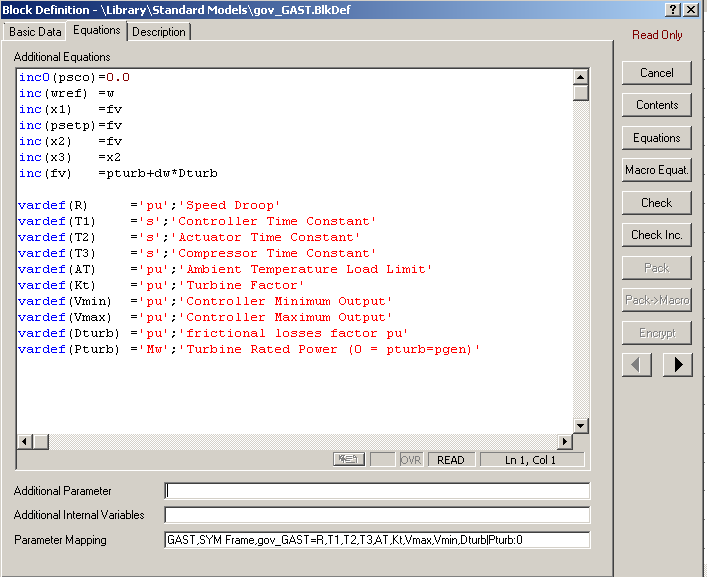
Task: Click the Read Only label
Action: [657, 35]
